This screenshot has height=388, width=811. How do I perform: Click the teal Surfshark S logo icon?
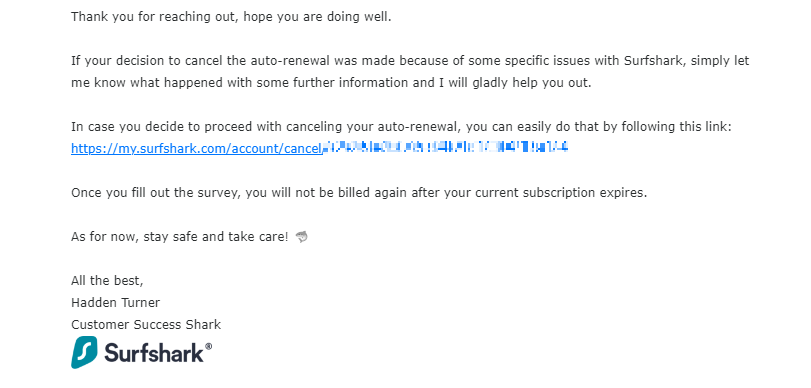(x=84, y=352)
